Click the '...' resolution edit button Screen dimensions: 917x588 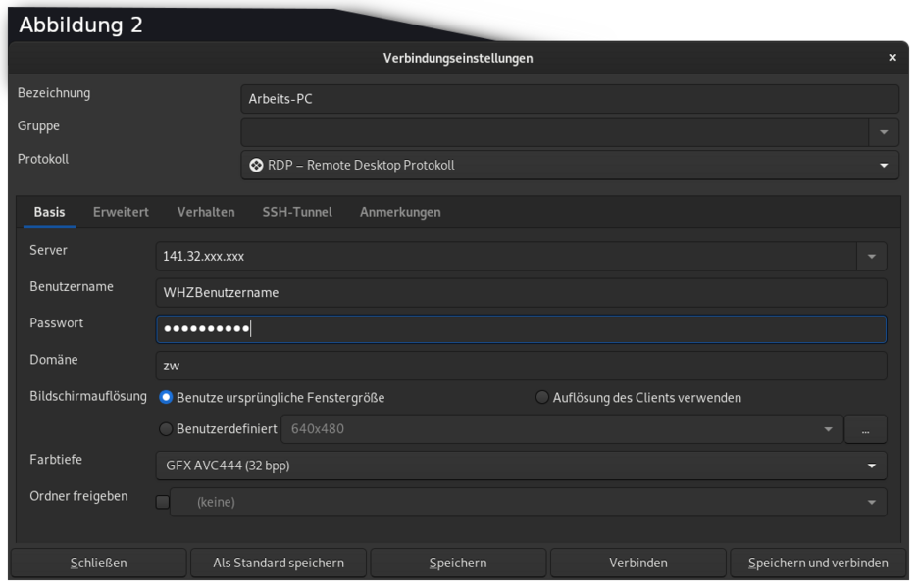coord(866,429)
